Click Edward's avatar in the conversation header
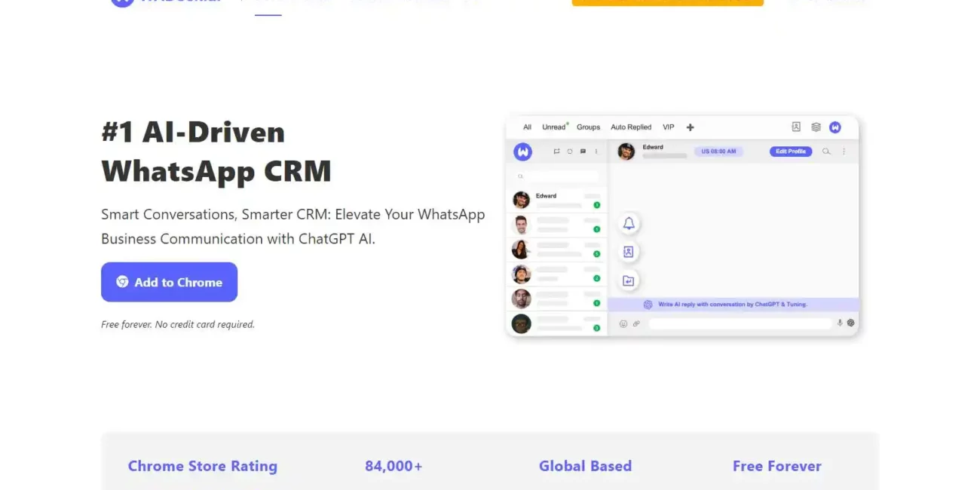Screen dimensions: 980x490 (626, 152)
